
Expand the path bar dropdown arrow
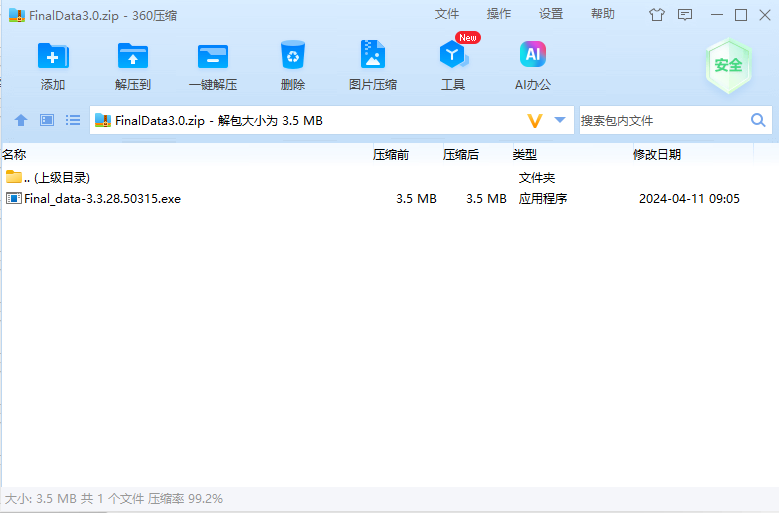560,120
